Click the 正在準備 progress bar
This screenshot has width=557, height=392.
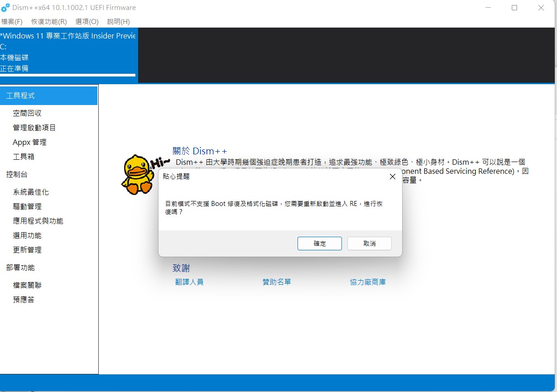pyautogui.click(x=68, y=75)
